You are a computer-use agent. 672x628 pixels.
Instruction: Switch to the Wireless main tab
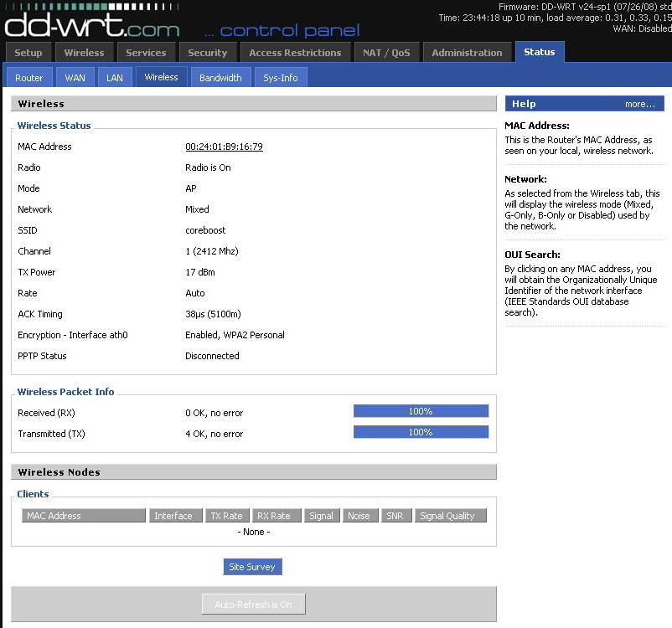click(84, 53)
